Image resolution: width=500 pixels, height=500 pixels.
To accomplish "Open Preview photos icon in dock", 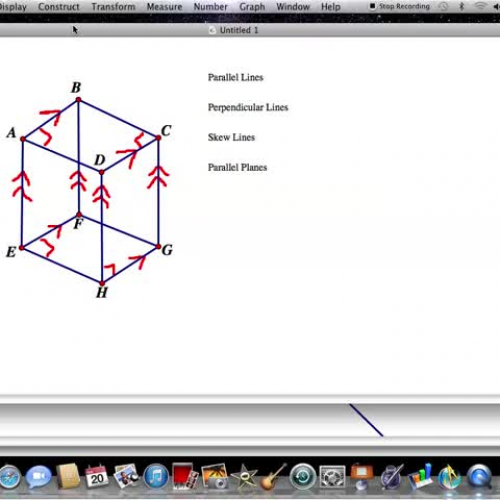I will pos(126,476).
